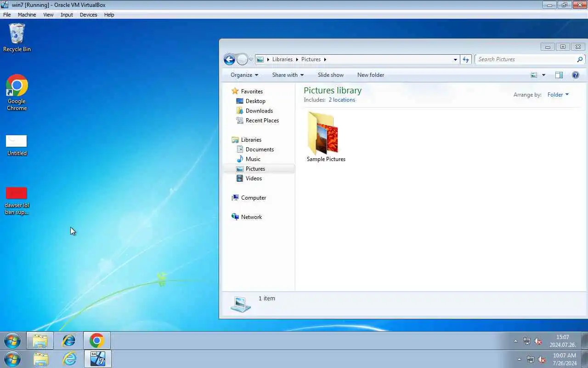Click the VirtualBox win7 host taskbar button
Screen dimensions: 588x368
click(x=98, y=359)
